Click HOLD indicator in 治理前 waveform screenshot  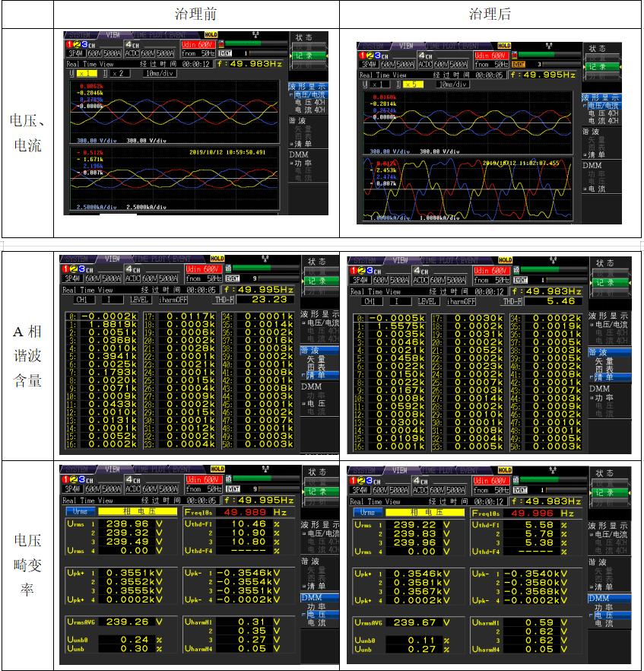211,35
